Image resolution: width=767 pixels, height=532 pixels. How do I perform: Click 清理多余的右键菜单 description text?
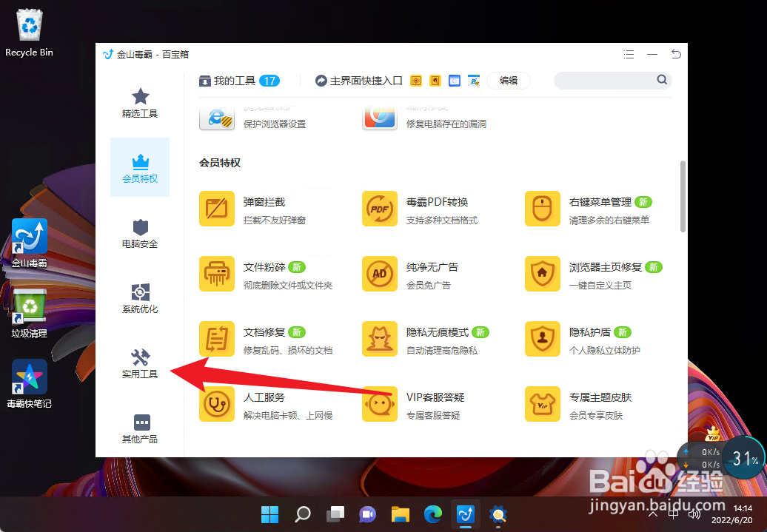(x=609, y=220)
